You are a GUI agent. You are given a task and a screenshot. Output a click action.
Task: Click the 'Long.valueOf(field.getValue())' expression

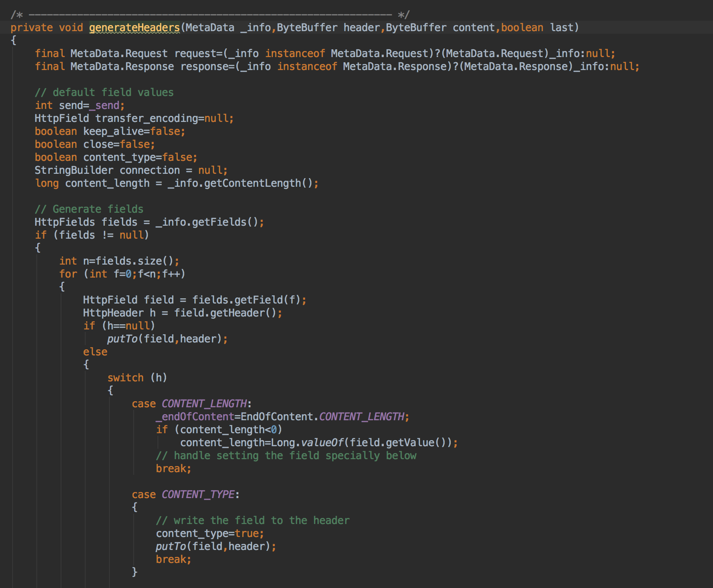pyautogui.click(x=361, y=443)
